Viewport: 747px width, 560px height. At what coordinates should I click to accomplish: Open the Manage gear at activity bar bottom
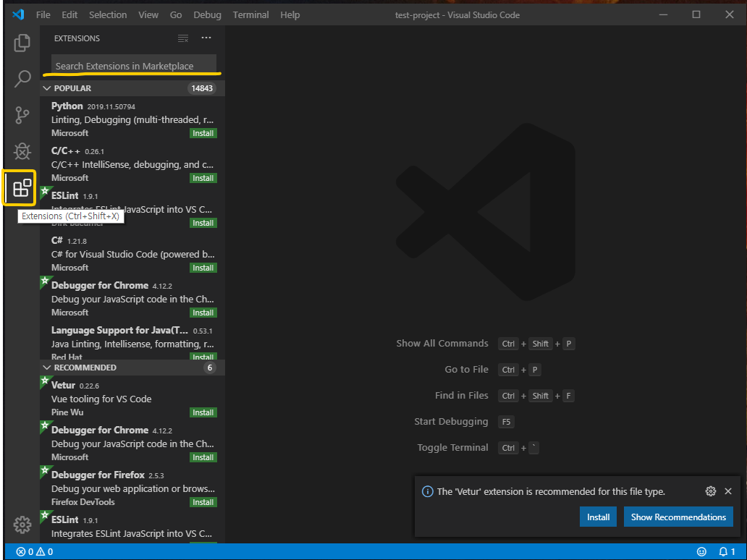pyautogui.click(x=22, y=525)
